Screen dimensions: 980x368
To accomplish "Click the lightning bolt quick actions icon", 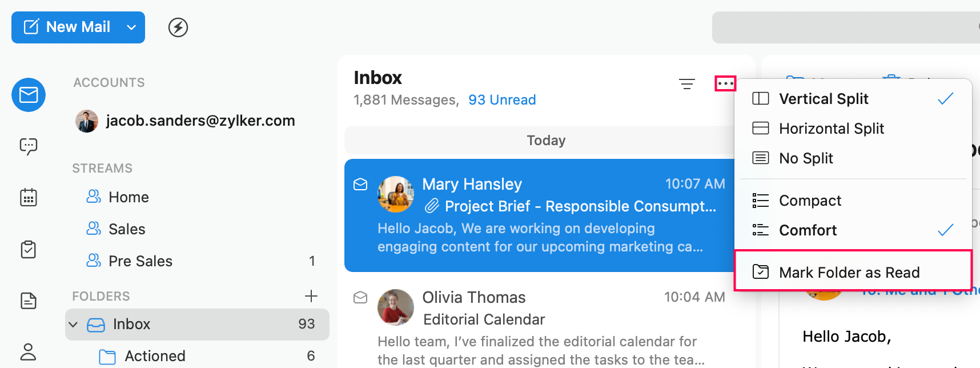I will pos(178,27).
